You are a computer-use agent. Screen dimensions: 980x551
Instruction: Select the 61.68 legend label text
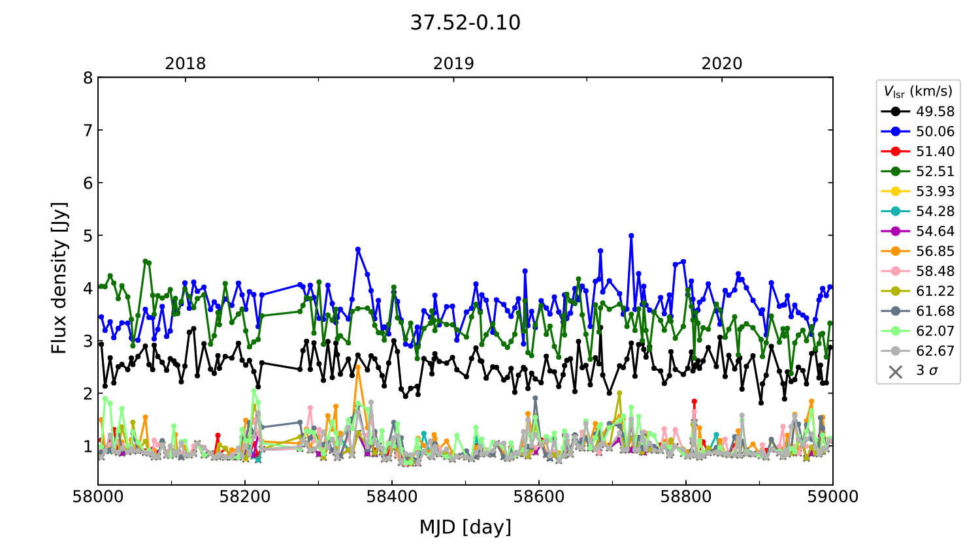(x=935, y=311)
